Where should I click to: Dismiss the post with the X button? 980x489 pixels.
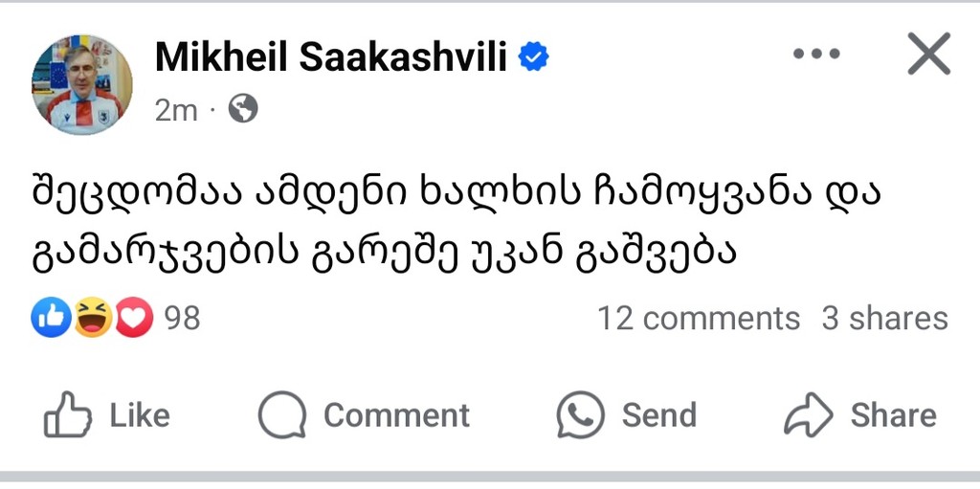[x=928, y=55]
